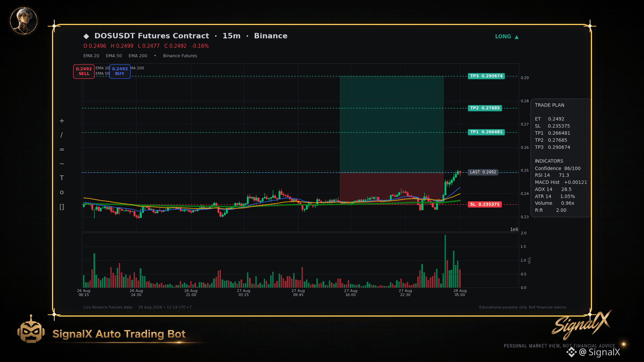The height and width of the screenshot is (362, 644).
Task: Select the TP1 0.266481 chart label
Action: [x=486, y=132]
